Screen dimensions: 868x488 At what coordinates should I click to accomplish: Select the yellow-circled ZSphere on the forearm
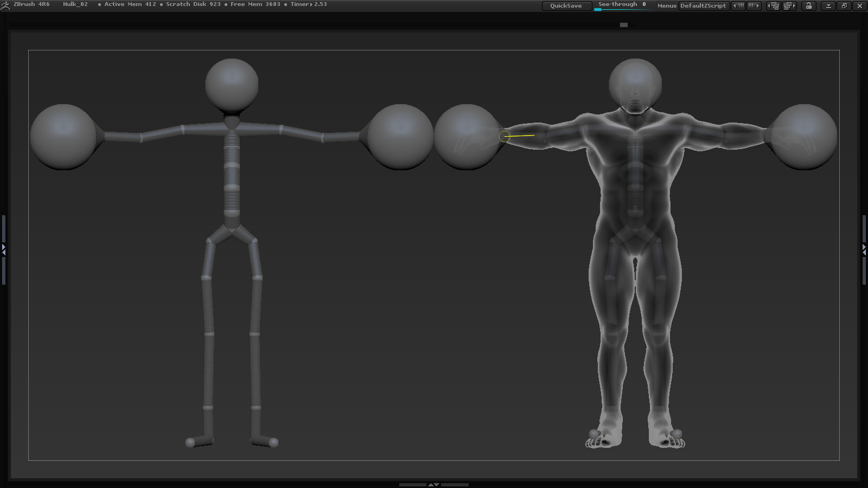point(505,136)
